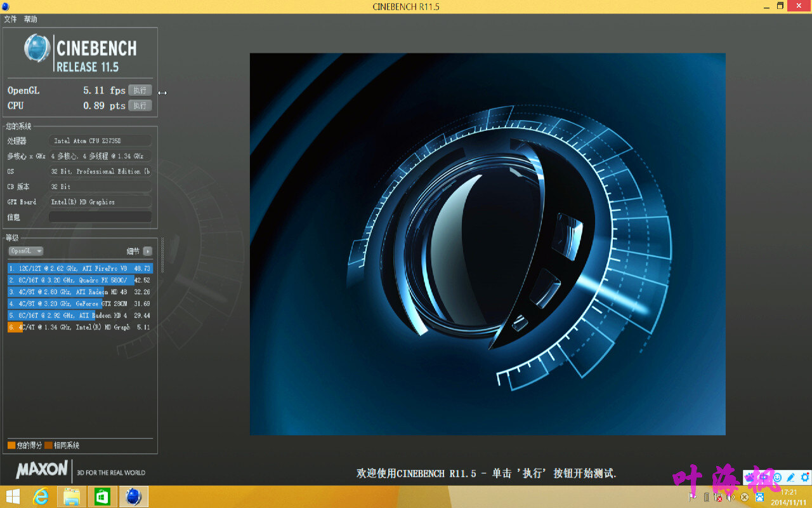This screenshot has height=508, width=812.
Task: Click the volume speaker tray icon
Action: pyautogui.click(x=731, y=497)
